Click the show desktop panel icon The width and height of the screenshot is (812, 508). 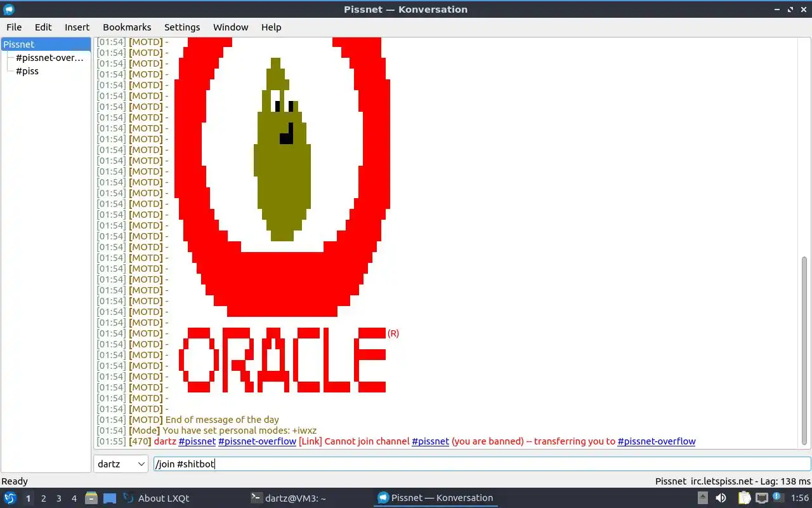point(109,498)
